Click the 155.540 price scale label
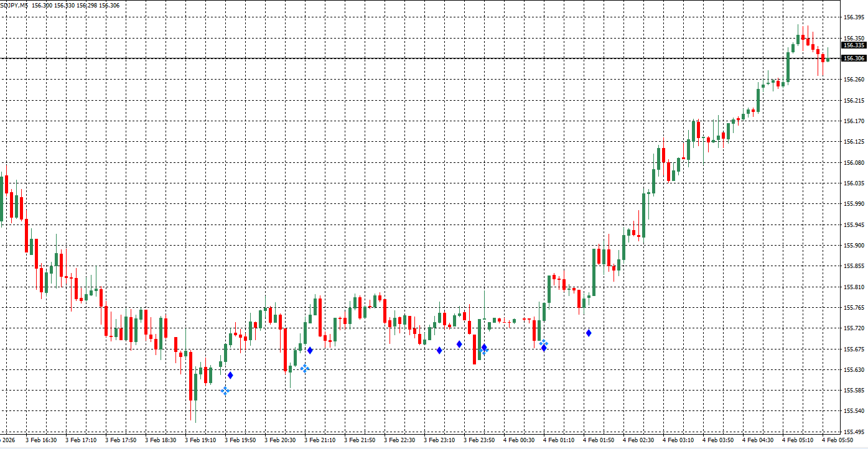Image resolution: width=868 pixels, height=449 pixels. pos(854,411)
